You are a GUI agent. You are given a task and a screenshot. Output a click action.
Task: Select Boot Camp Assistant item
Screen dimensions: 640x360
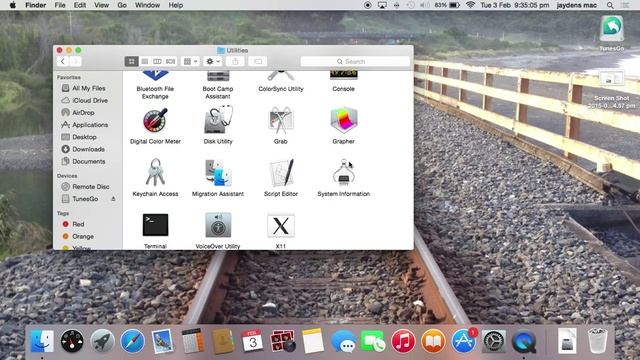coord(218,86)
